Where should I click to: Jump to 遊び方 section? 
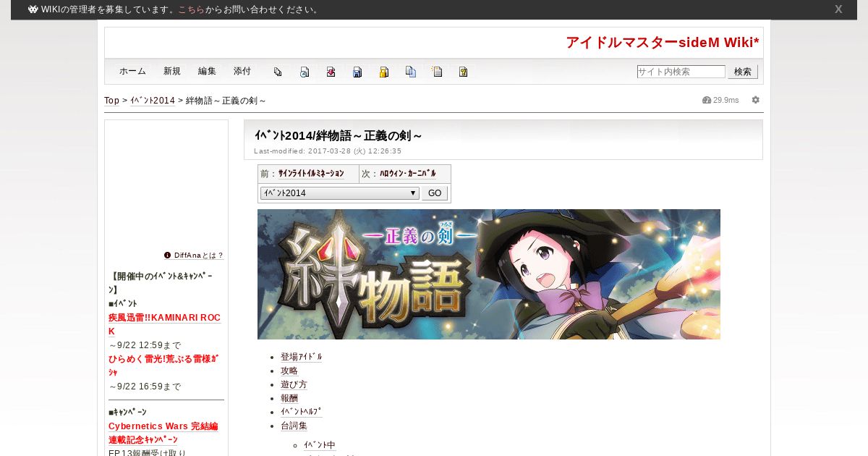294,384
